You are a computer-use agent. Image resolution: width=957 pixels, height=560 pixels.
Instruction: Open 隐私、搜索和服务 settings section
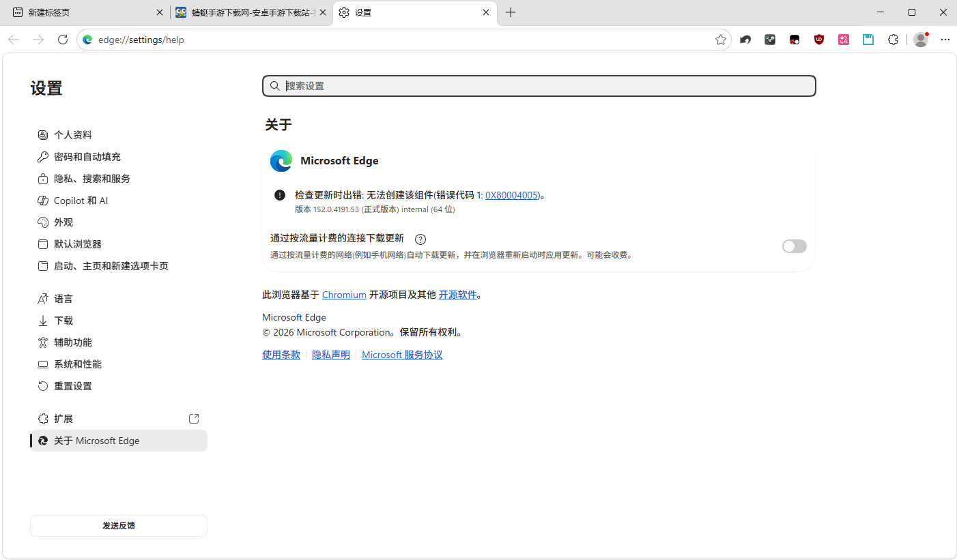[x=119, y=179]
